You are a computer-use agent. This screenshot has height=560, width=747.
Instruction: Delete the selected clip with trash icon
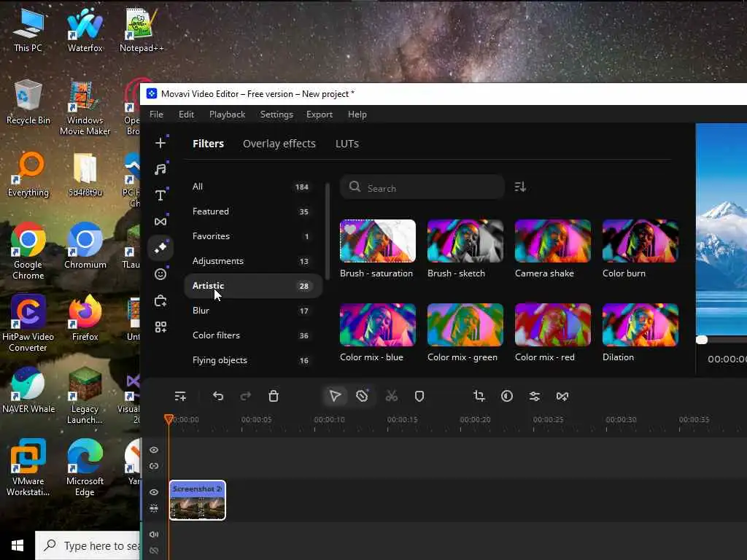(274, 396)
